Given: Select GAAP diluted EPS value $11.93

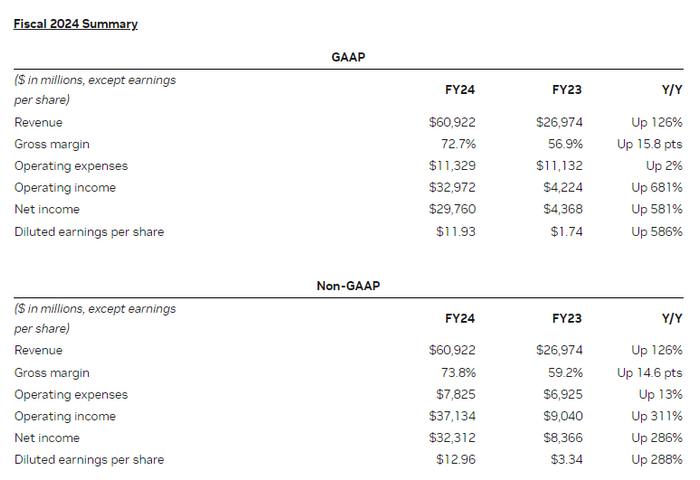Looking at the screenshot, I should pos(455,232).
